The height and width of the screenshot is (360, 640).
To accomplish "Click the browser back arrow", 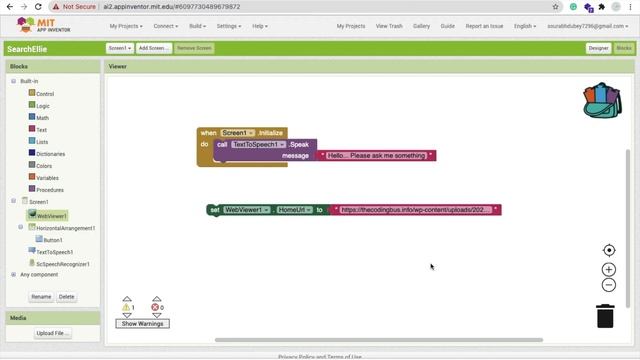I will coord(10,7).
